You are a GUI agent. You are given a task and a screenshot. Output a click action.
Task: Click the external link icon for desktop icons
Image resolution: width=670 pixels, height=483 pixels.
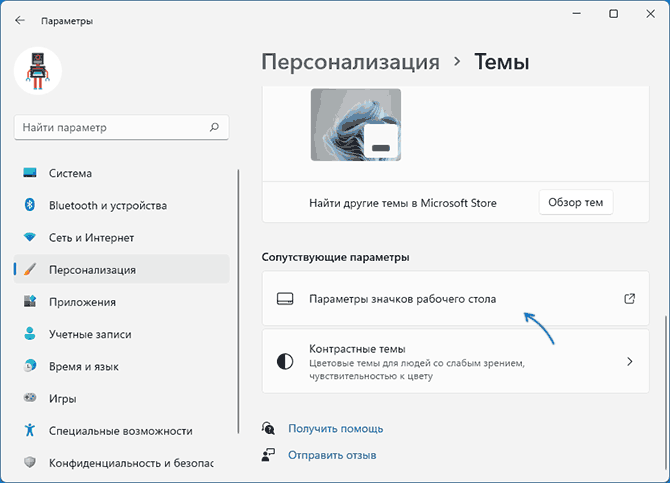pos(629,298)
